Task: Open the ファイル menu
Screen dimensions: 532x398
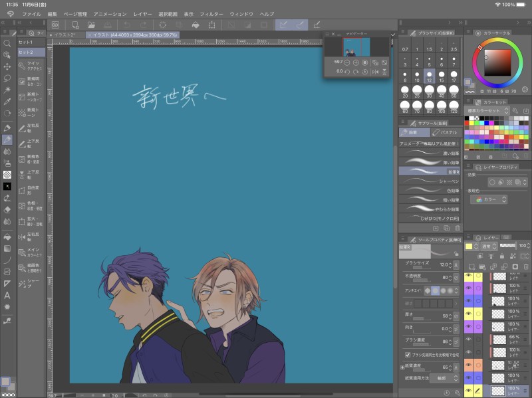Action: tap(31, 14)
